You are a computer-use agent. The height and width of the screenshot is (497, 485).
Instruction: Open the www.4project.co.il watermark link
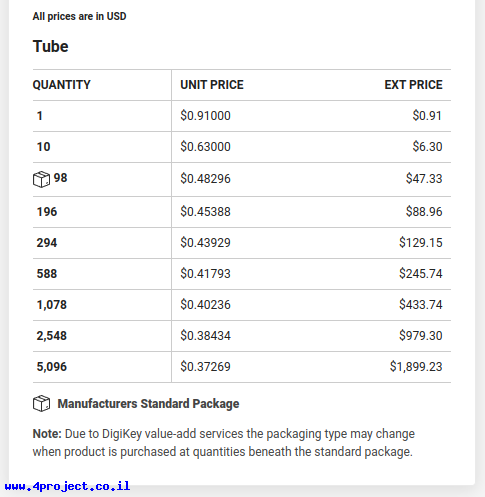coord(67,486)
